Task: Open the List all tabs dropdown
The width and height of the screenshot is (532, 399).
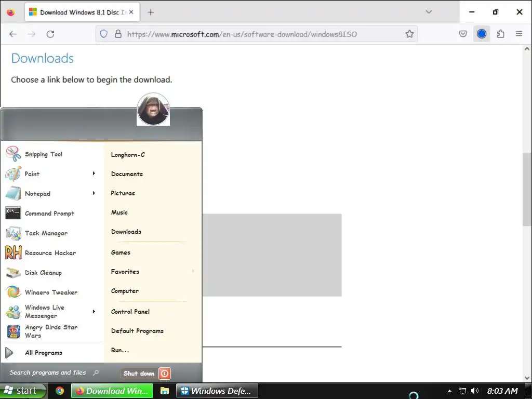Action: coord(429,12)
